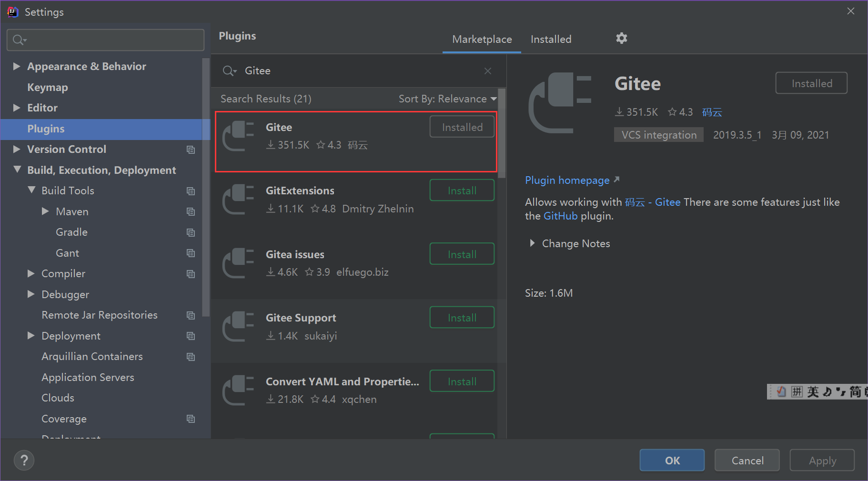The image size is (868, 481).
Task: Close the Settings dialog window
Action: click(x=851, y=11)
